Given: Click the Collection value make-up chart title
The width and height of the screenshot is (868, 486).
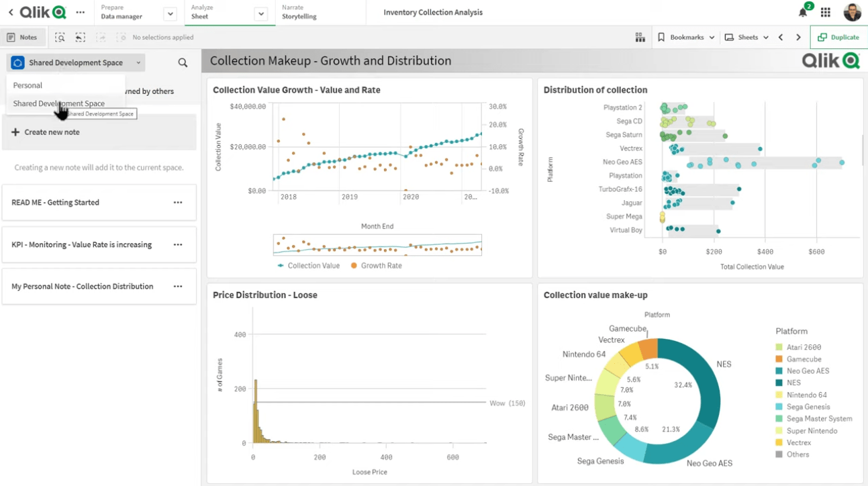Looking at the screenshot, I should (595, 295).
